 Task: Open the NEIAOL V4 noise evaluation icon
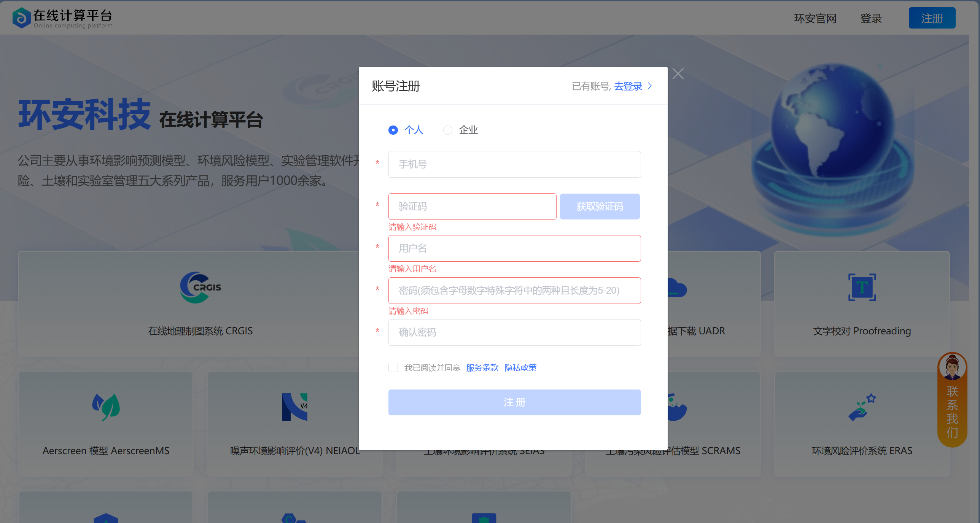[294, 407]
